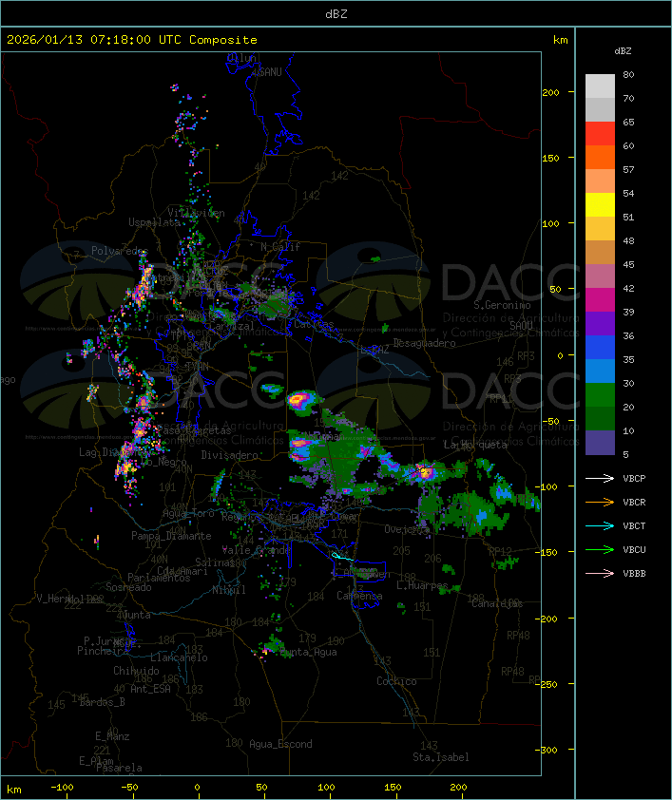Click the Polvaredas map label
The height and width of the screenshot is (800, 672).
tap(120, 251)
